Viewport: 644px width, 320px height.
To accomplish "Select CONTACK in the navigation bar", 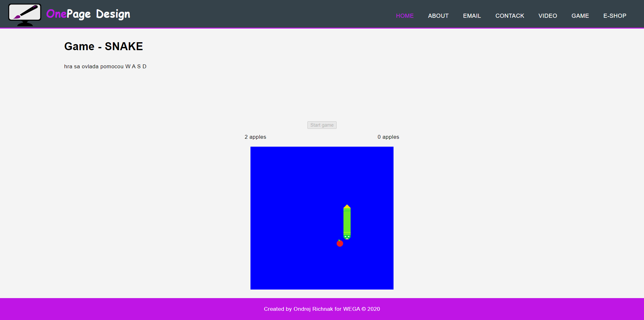I will point(510,16).
